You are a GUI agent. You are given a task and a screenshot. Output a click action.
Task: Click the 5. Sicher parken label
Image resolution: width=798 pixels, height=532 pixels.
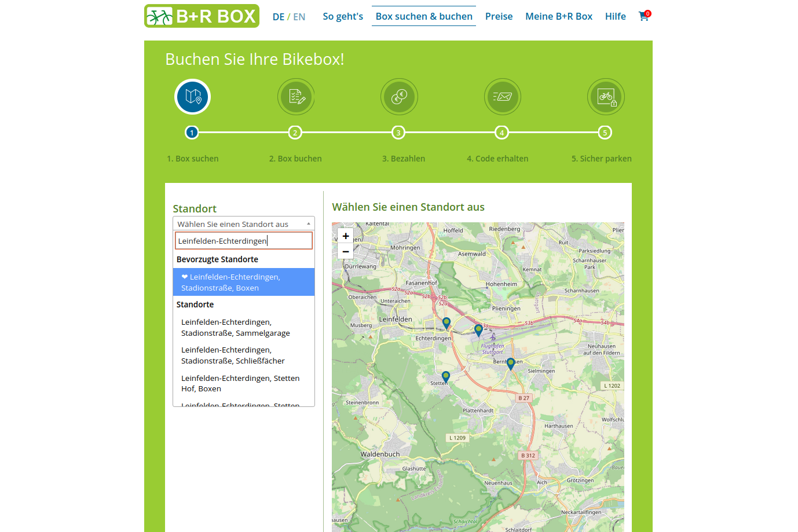(x=602, y=159)
